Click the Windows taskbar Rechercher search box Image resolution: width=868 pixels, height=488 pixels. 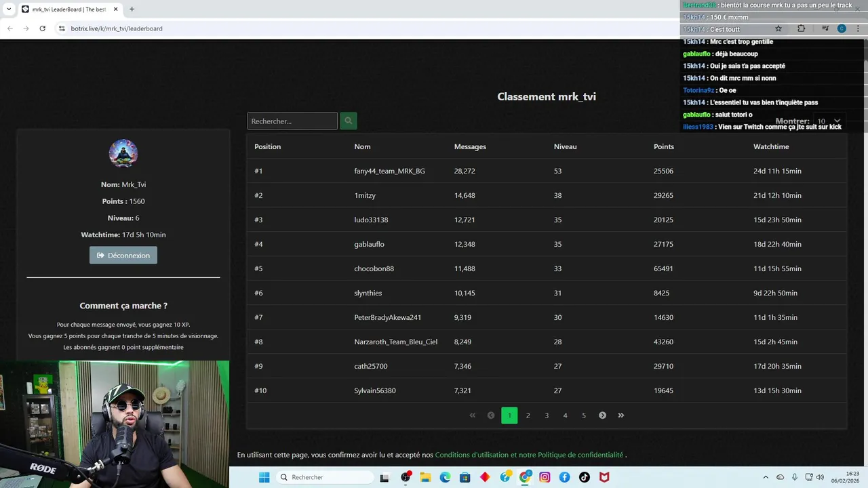pos(324,477)
